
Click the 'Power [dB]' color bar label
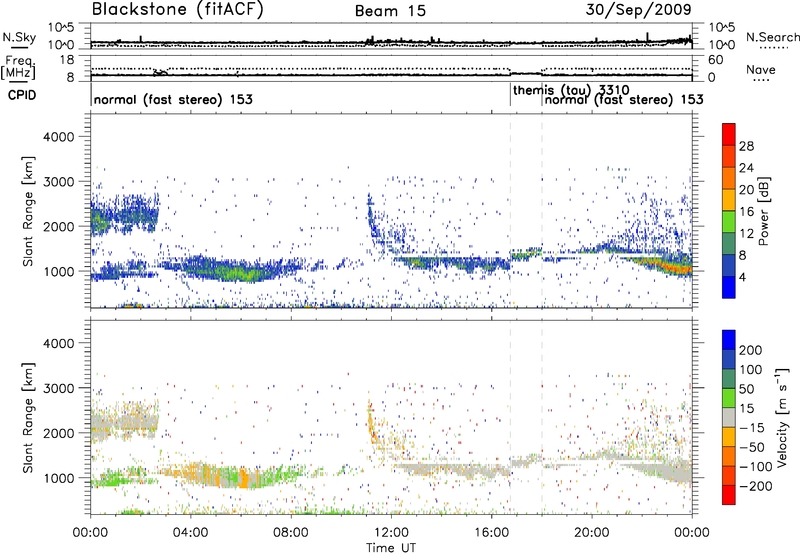coord(763,211)
